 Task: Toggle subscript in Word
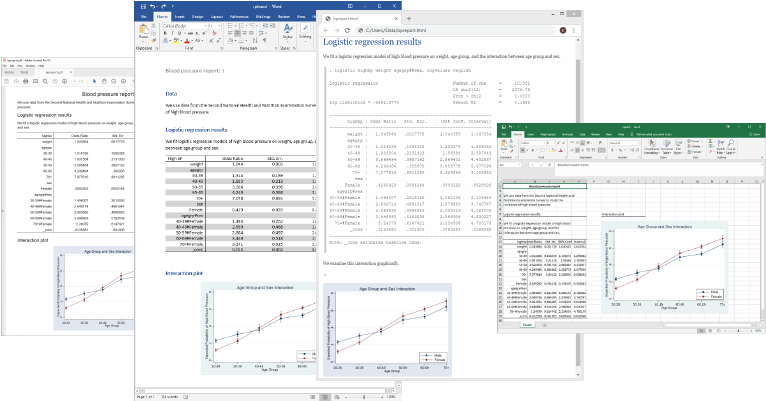(x=197, y=33)
